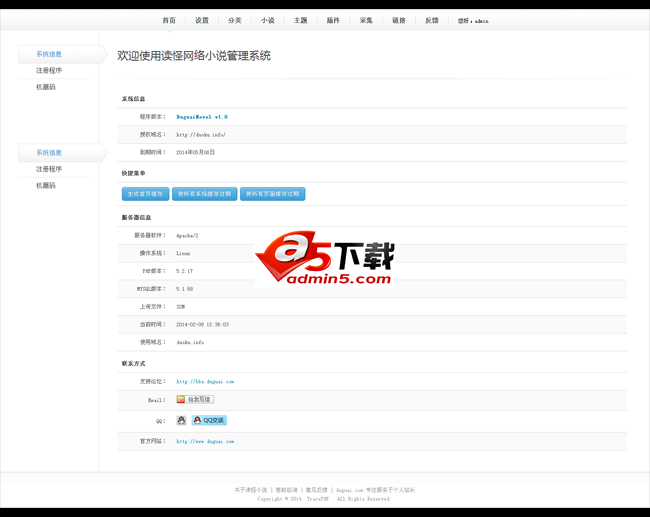
Task: Open the 首页 navigation tab
Action: pos(169,20)
